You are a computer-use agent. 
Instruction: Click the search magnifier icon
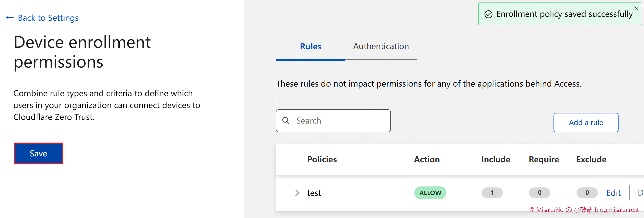[286, 121]
